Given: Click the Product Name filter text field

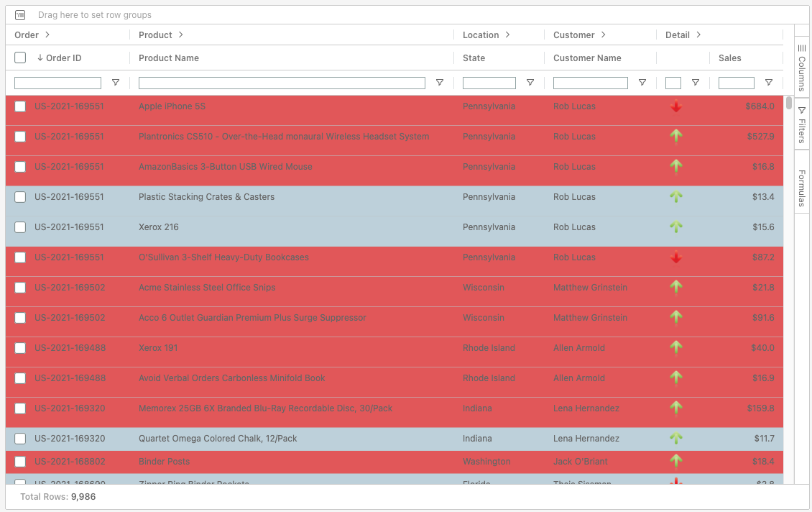Looking at the screenshot, I should click(x=282, y=83).
